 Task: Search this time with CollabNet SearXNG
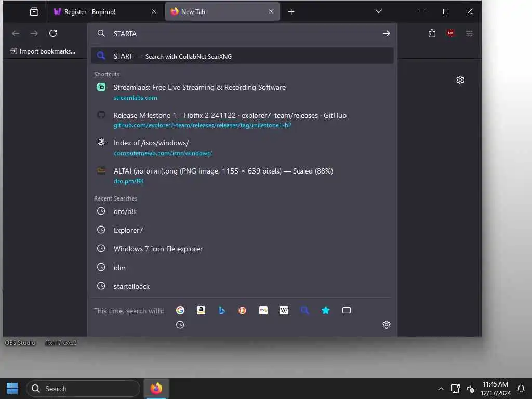(304, 310)
